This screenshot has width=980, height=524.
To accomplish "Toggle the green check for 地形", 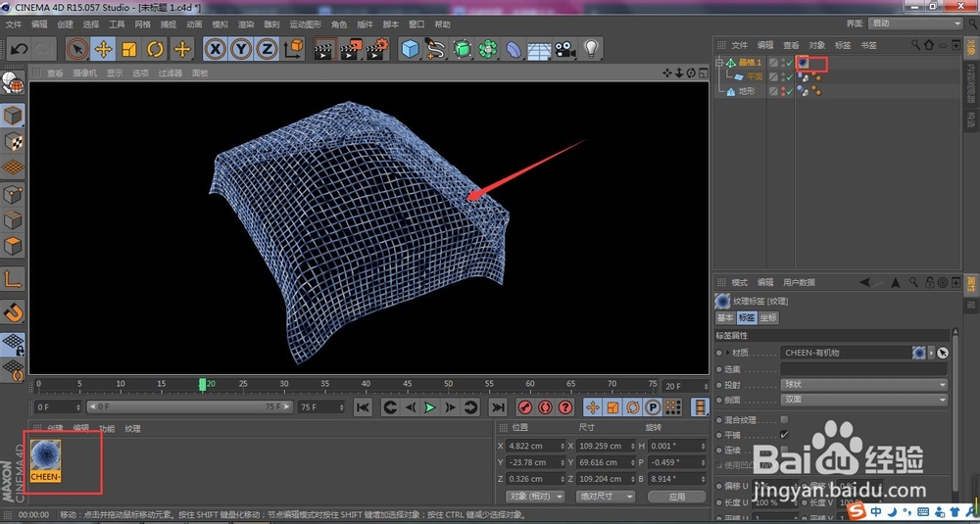I will (790, 91).
